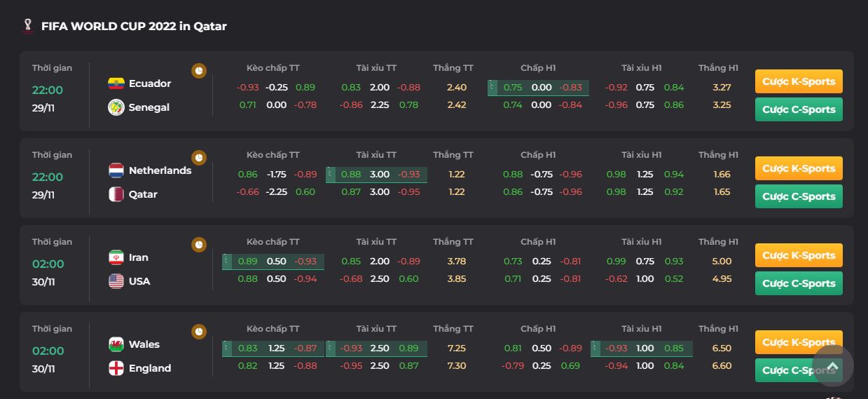868x399 pixels.
Task: Click the Wales flag icon
Action: (x=116, y=344)
